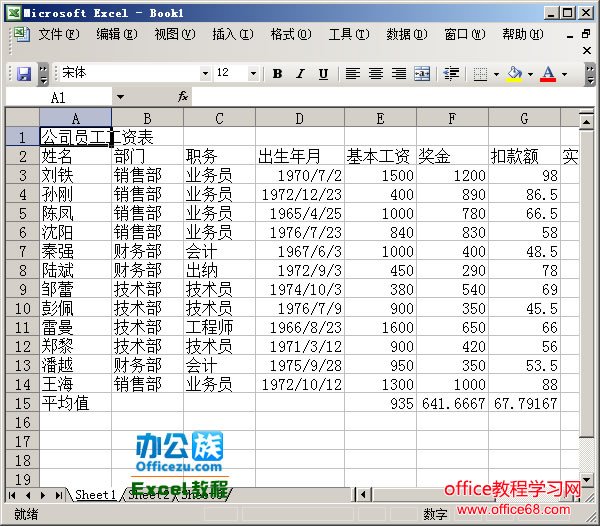Toggle Bold formatting
The height and width of the screenshot is (526, 600).
tap(277, 73)
